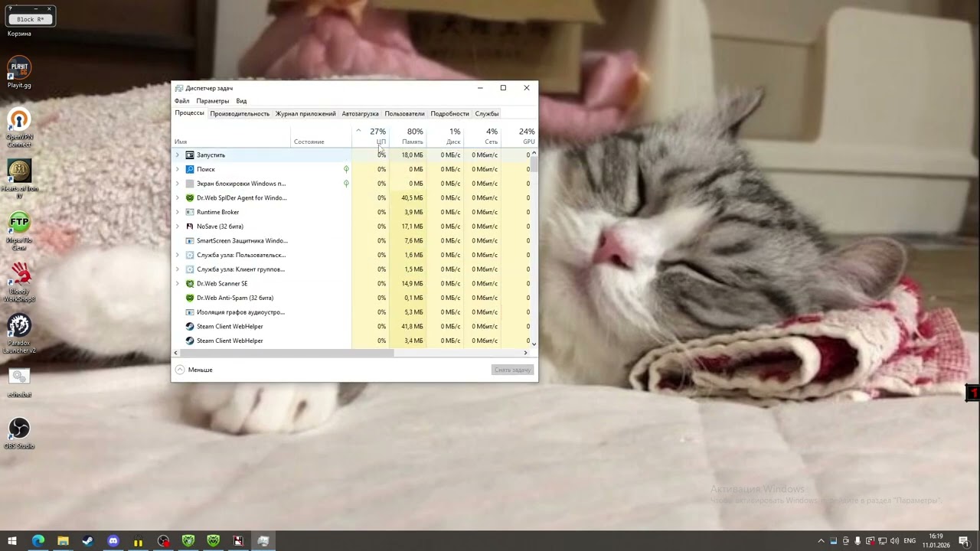The image size is (980, 551).
Task: Switch to the Автозагрузка tab
Action: pos(360,114)
